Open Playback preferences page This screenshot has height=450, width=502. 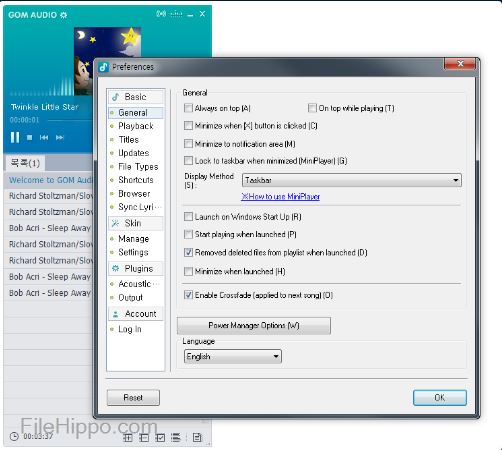point(136,126)
